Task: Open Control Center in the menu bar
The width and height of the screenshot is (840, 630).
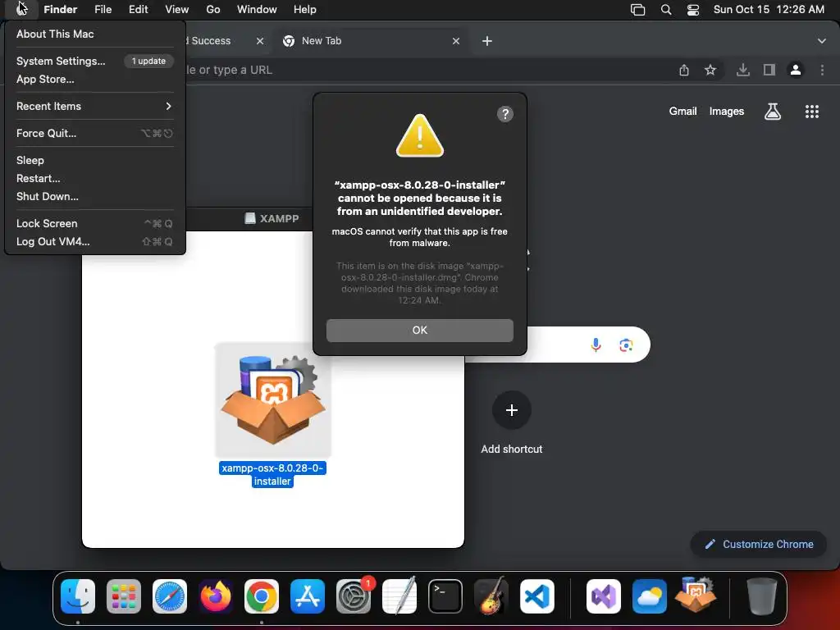Action: pyautogui.click(x=693, y=10)
